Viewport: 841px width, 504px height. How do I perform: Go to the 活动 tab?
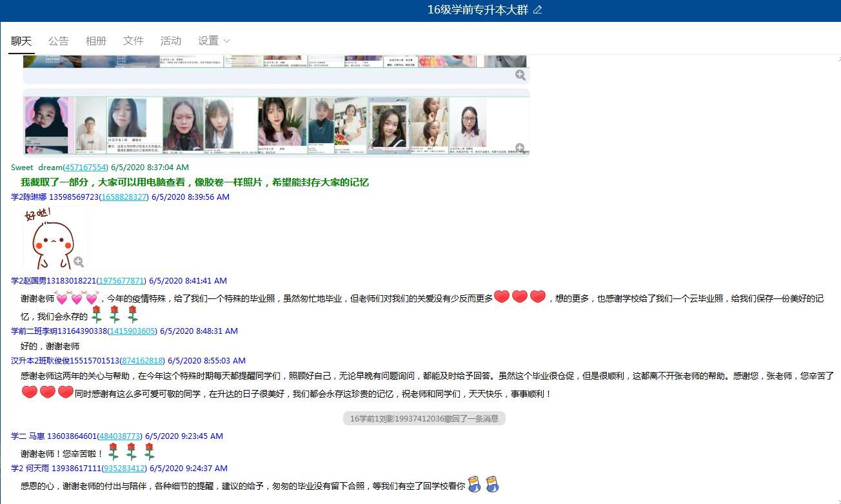[170, 41]
